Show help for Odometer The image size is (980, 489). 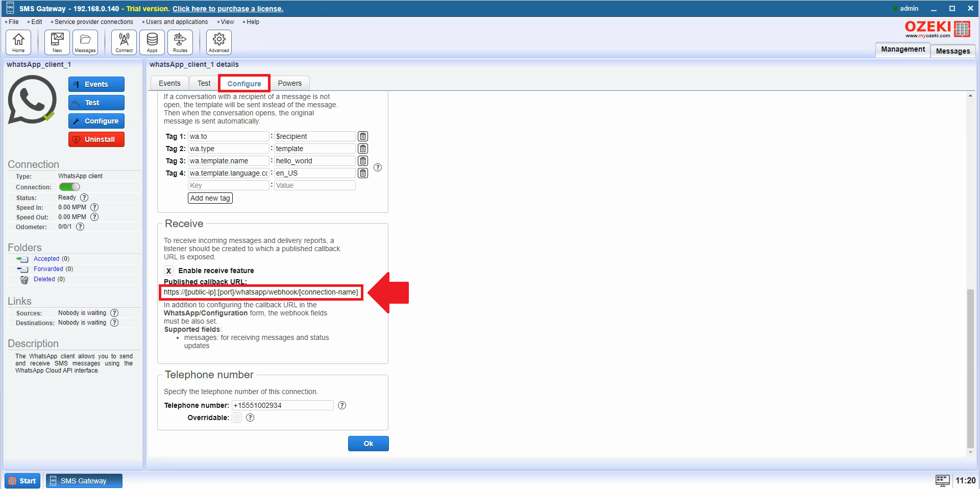(80, 227)
